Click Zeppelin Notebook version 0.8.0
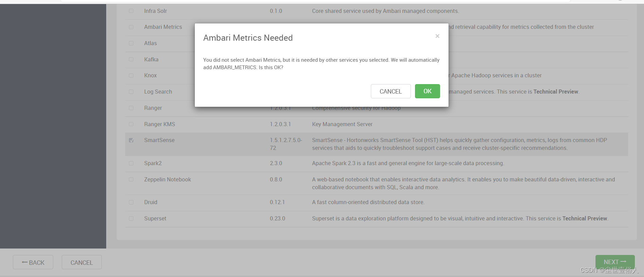The width and height of the screenshot is (644, 277). 276,179
